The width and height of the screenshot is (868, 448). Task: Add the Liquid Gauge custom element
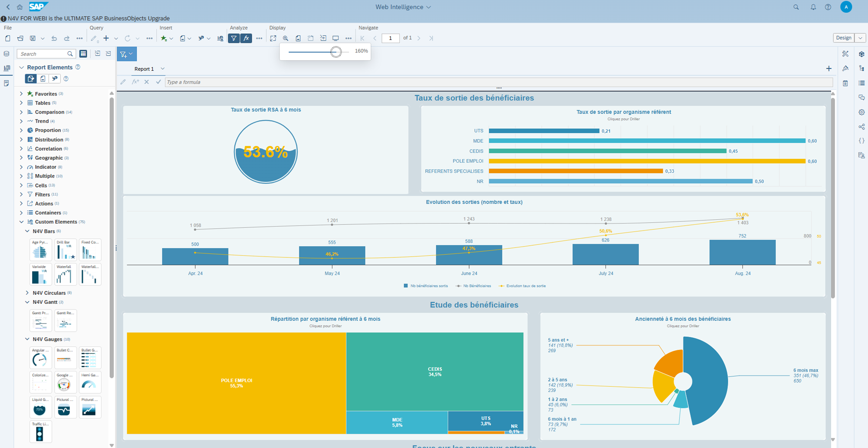pyautogui.click(x=40, y=407)
